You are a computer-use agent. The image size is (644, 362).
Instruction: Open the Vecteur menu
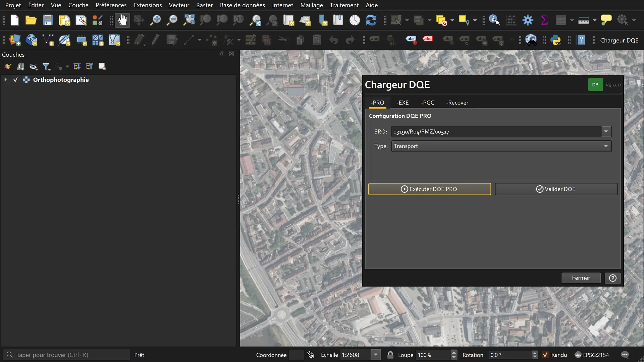(179, 5)
